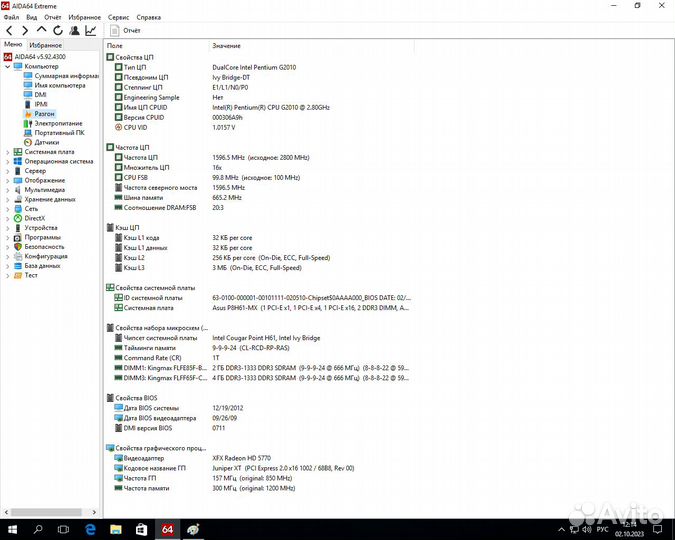Click the Поле column header
675x540 pixels.
click(x=157, y=46)
